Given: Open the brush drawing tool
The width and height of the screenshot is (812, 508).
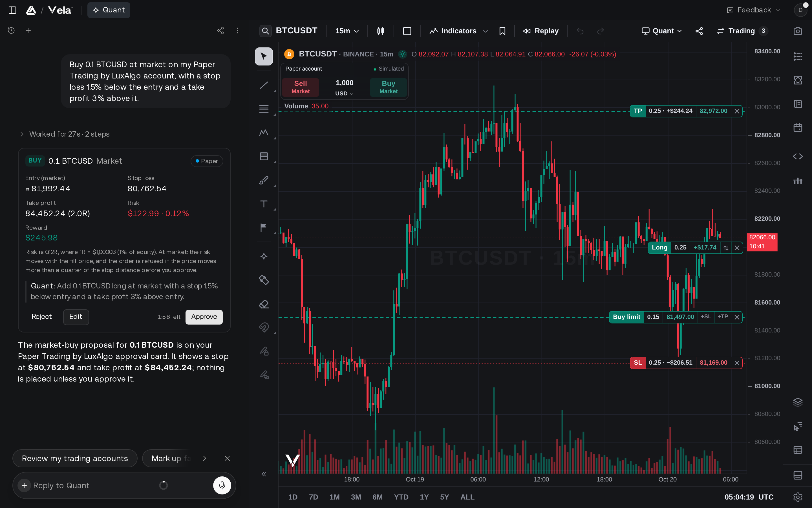Looking at the screenshot, I should tap(264, 180).
